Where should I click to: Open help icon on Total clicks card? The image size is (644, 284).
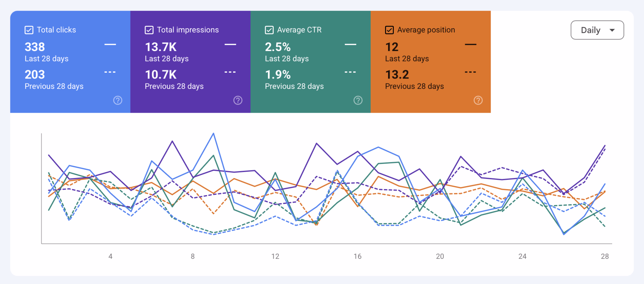(118, 100)
